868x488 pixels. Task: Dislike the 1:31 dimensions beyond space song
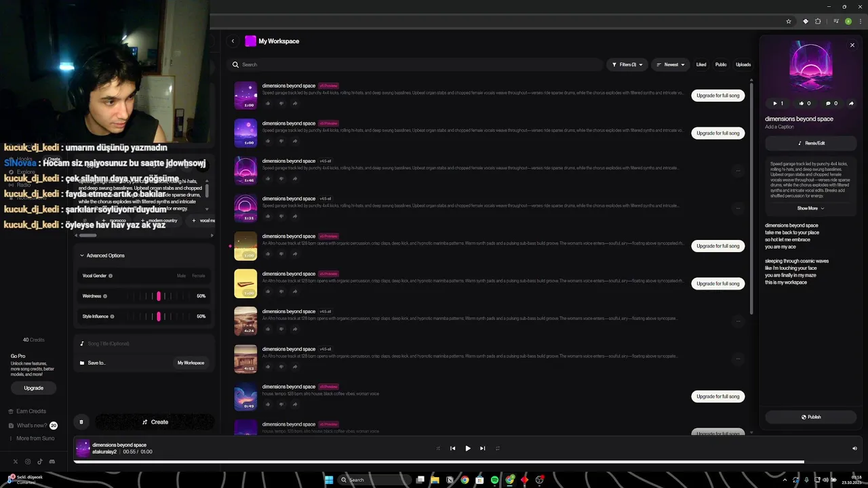[281, 216]
